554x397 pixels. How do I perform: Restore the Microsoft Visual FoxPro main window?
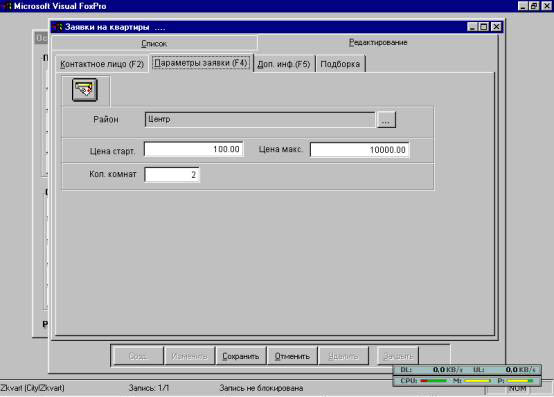point(534,6)
